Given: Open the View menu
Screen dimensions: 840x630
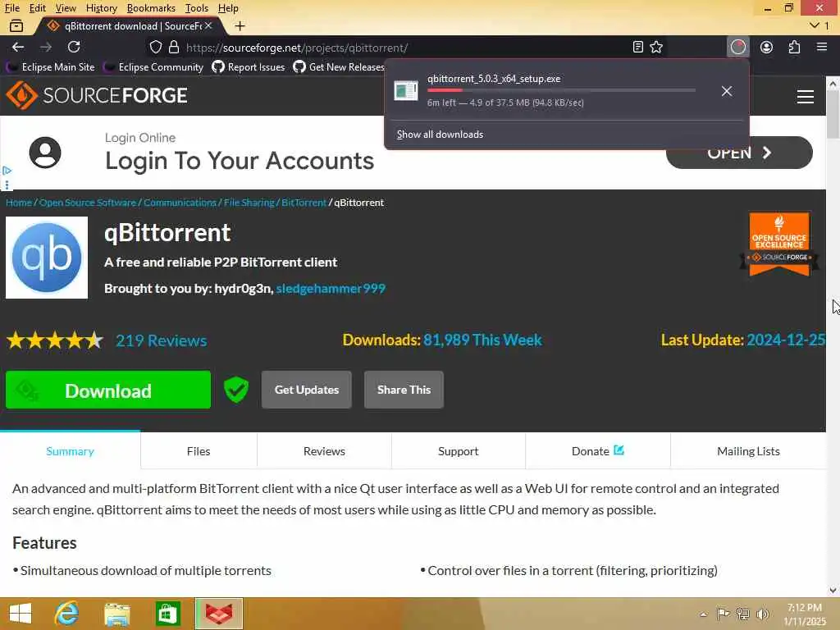Looking at the screenshot, I should (x=66, y=8).
